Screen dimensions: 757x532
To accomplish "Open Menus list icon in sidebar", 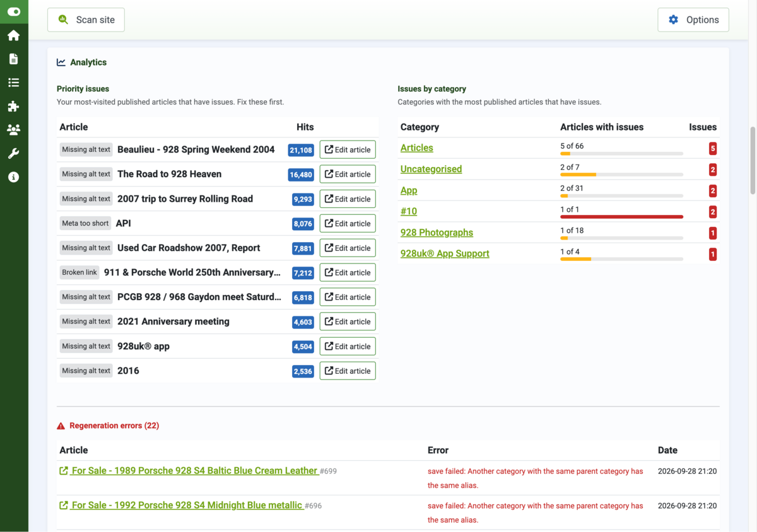I will (14, 83).
